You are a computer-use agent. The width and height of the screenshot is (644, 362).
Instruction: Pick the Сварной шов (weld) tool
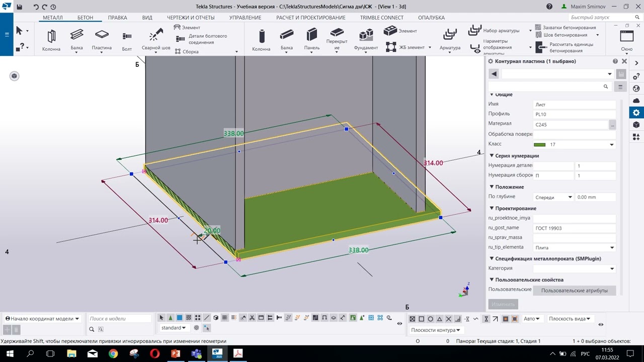click(x=156, y=40)
